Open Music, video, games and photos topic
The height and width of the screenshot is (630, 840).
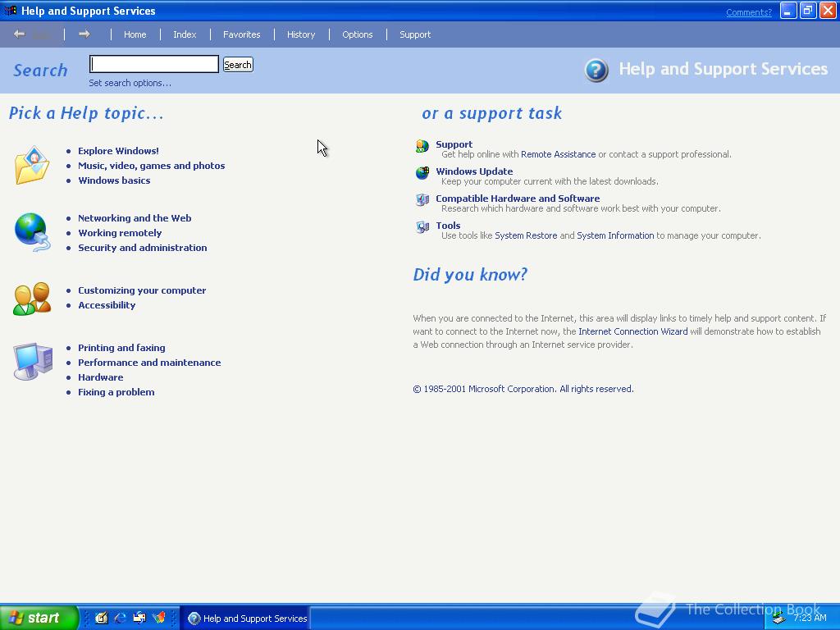tap(152, 166)
